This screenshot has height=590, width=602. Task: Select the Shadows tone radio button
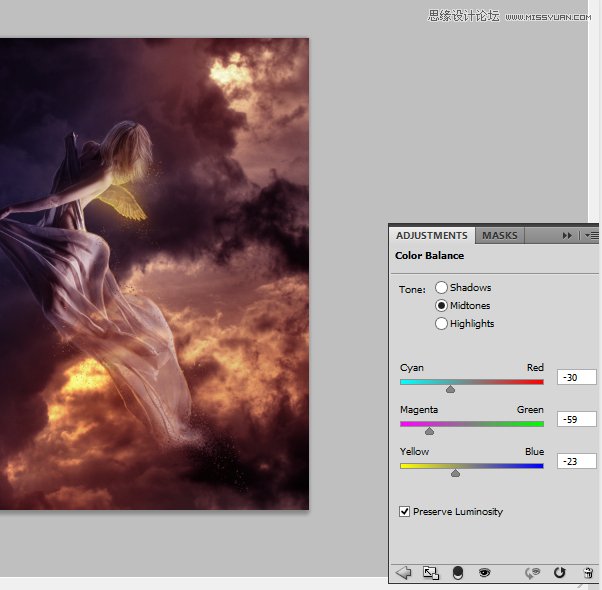coord(441,288)
